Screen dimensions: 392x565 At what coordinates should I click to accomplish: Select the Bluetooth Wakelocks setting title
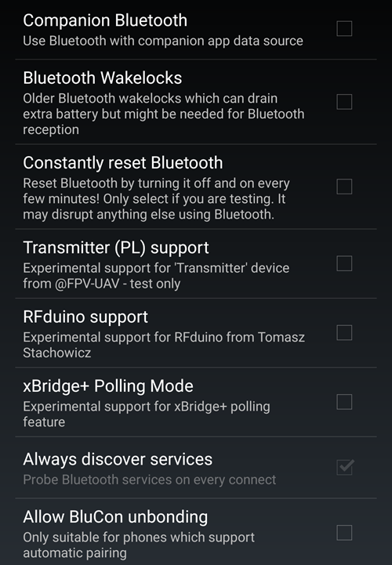click(103, 78)
